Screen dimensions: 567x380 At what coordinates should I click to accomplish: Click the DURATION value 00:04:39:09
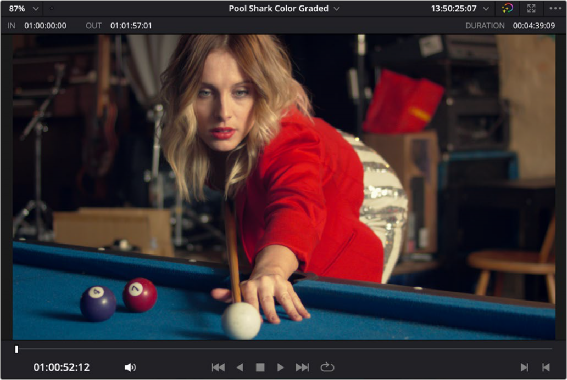coord(534,26)
